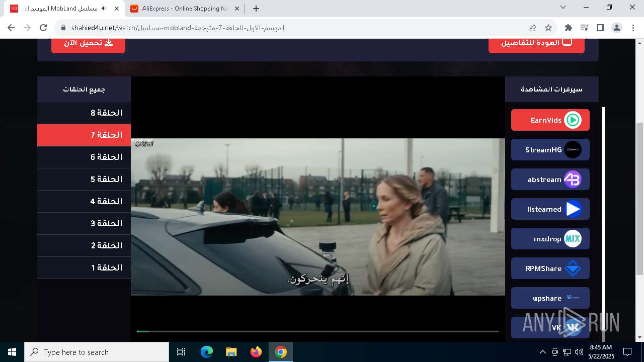Open episode الحلقة 4
The height and width of the screenshot is (362, 644).
click(x=84, y=202)
